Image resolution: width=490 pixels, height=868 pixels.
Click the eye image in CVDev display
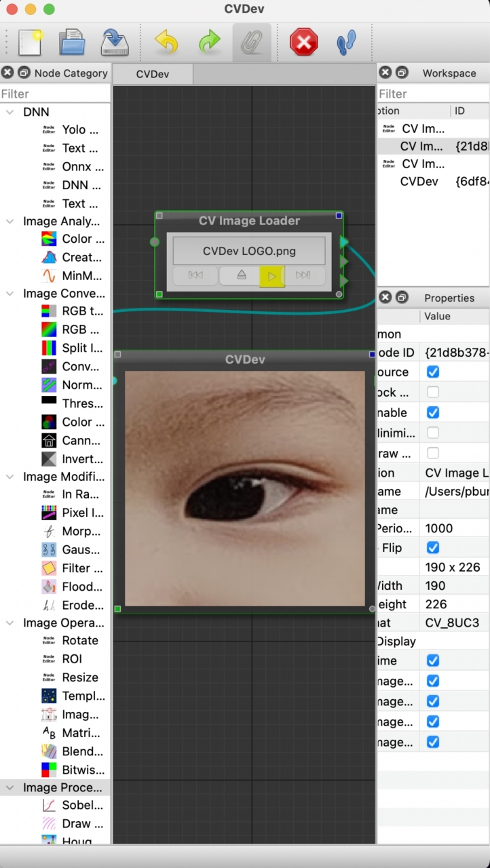245,488
